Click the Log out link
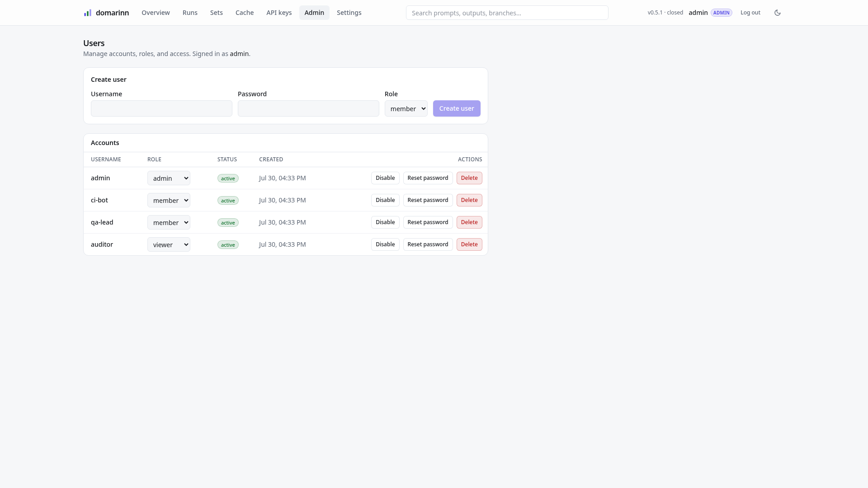The height and width of the screenshot is (488, 868). click(750, 13)
